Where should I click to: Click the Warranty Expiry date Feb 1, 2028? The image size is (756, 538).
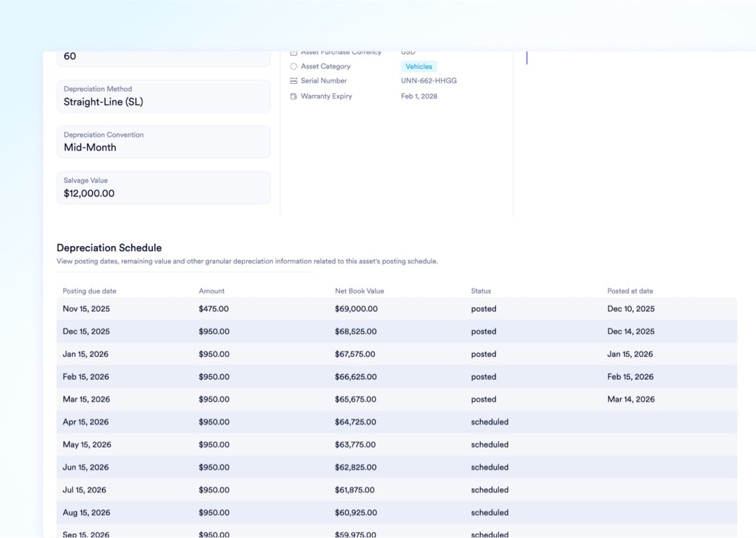tap(419, 96)
